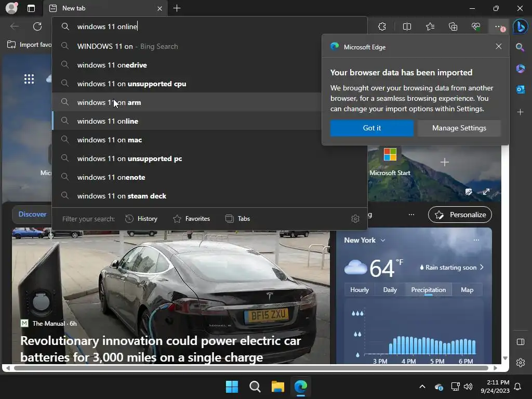Click the horizontal page scrollbar
This screenshot has height=399, width=532.
[251, 368]
